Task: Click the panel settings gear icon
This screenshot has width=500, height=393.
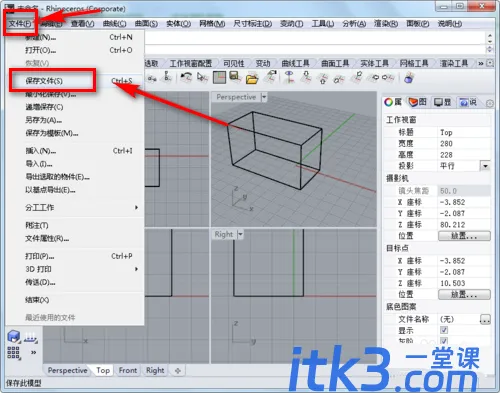Action: tap(489, 104)
